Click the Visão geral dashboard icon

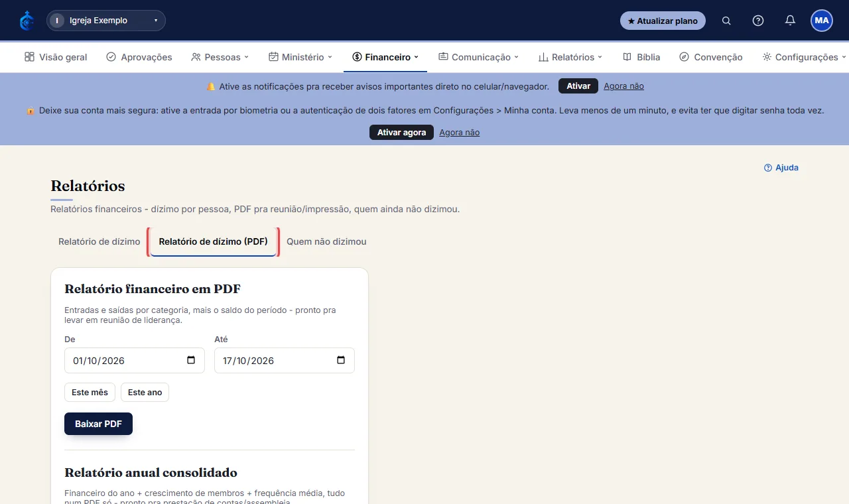tap(29, 57)
